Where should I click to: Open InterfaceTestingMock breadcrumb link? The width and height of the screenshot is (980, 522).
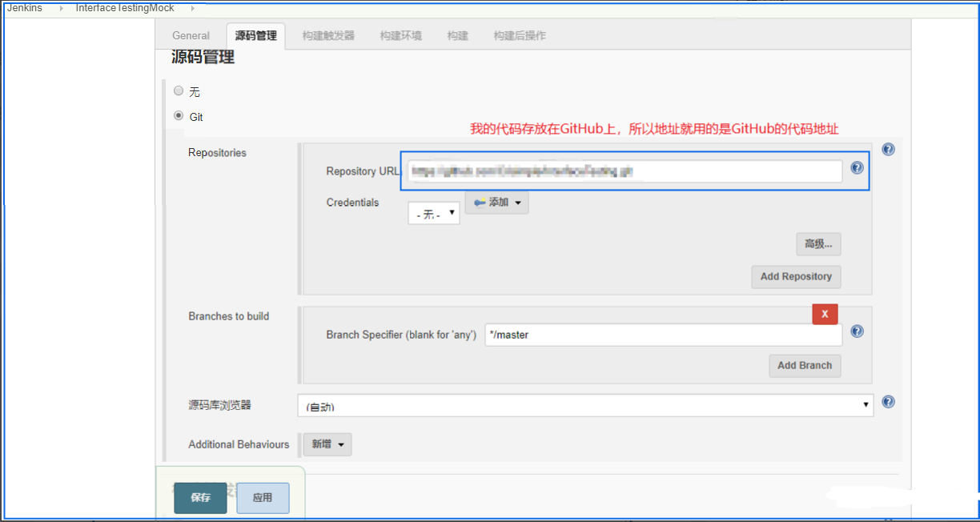coord(124,7)
